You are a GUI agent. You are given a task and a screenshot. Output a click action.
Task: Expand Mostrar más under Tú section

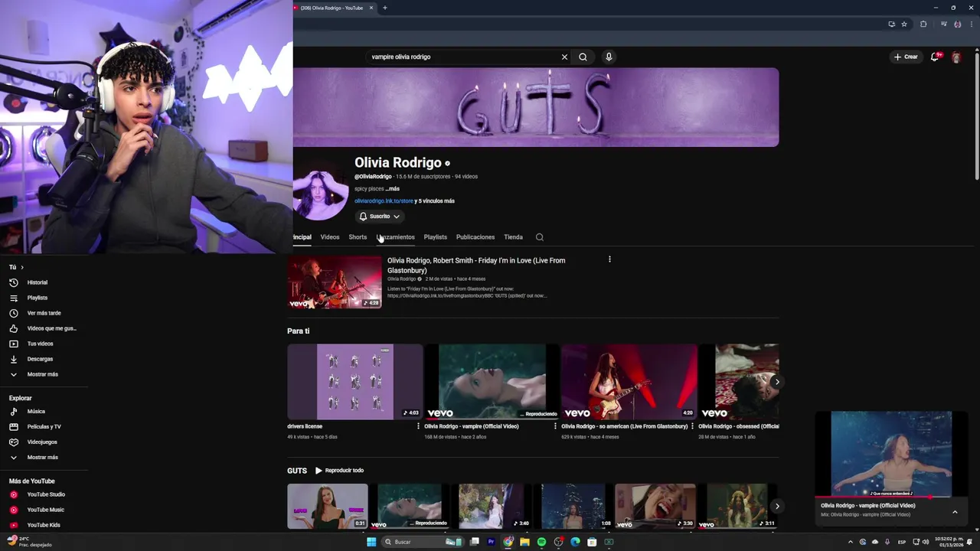coord(44,374)
